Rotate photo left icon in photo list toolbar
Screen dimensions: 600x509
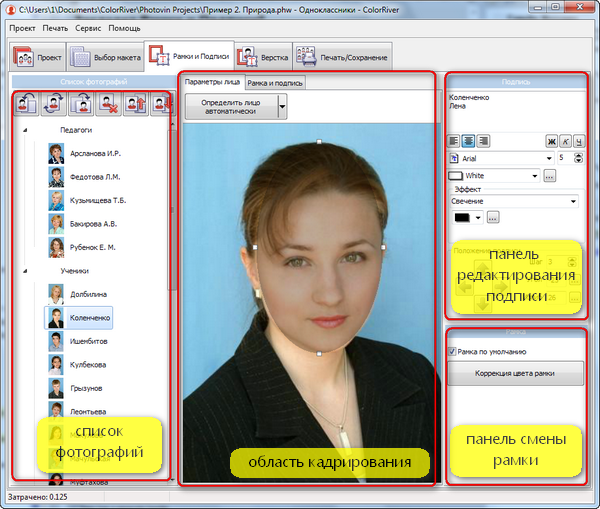27,104
